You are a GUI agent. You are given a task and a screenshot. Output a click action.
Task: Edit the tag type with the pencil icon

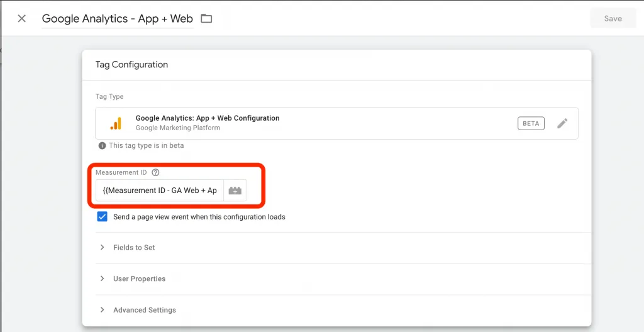[x=562, y=123]
